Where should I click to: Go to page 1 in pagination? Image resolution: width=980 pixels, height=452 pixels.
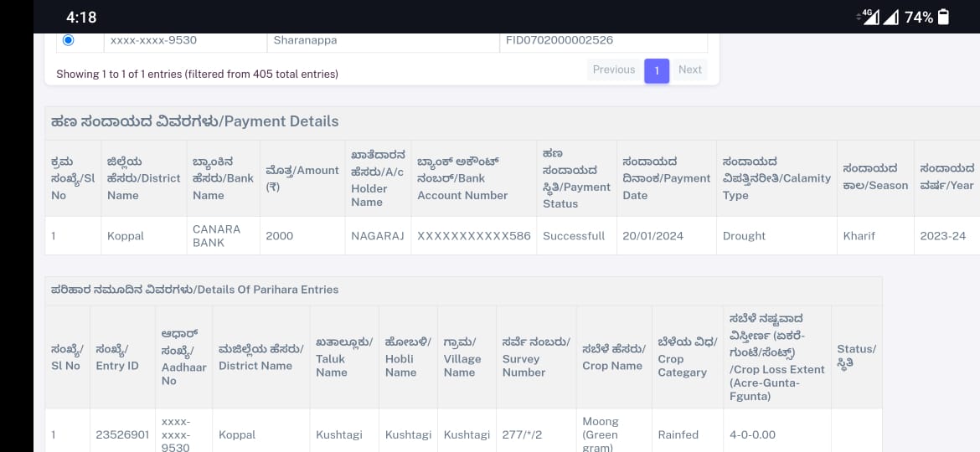(x=657, y=71)
